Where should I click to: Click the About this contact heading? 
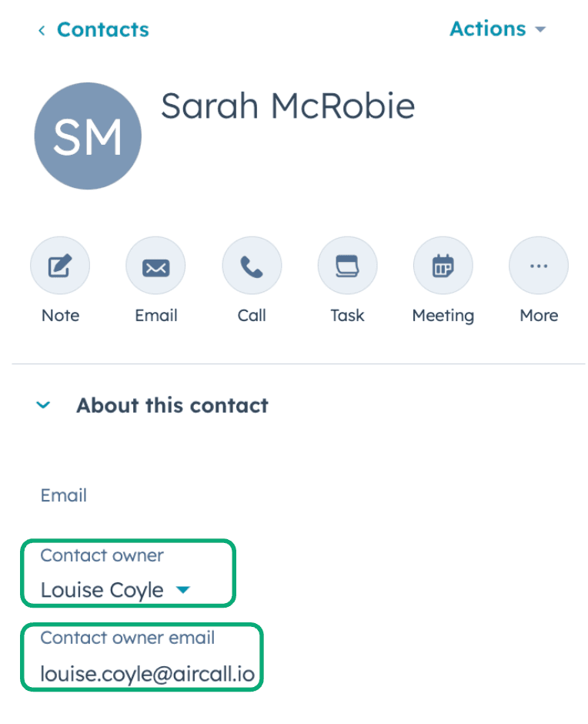tap(172, 405)
